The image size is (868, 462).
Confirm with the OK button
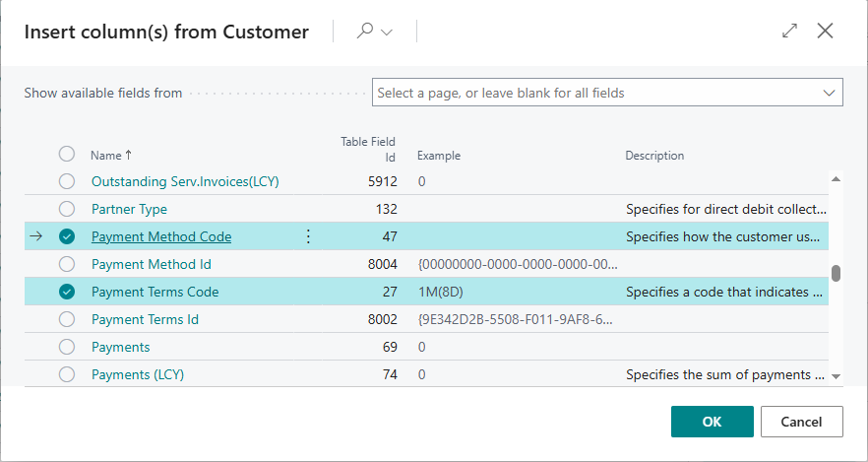tap(712, 422)
